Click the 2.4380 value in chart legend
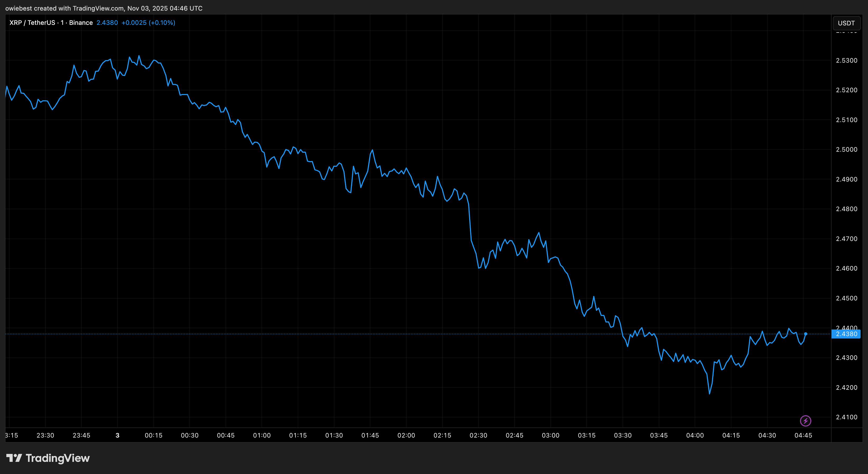The width and height of the screenshot is (868, 474). (107, 22)
